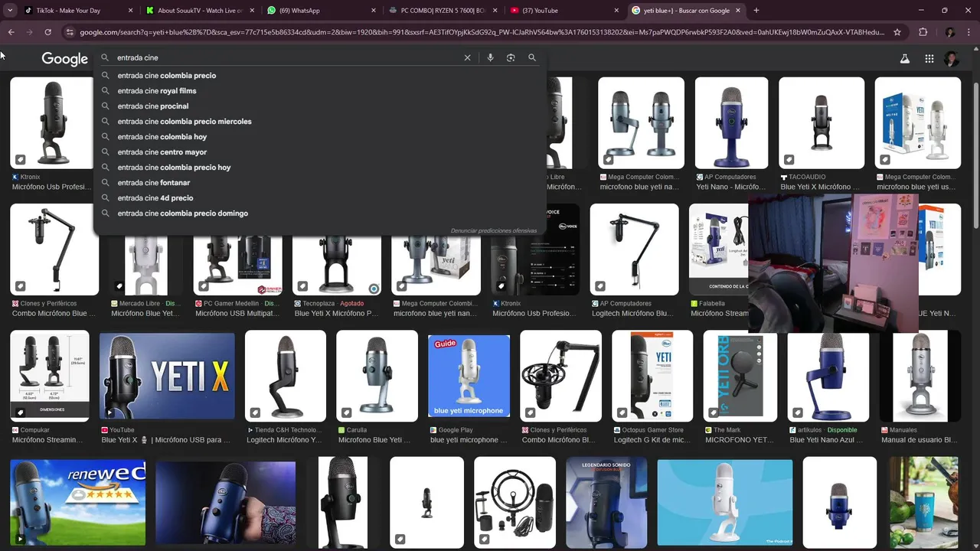Open Google account profile picture

[952, 59]
